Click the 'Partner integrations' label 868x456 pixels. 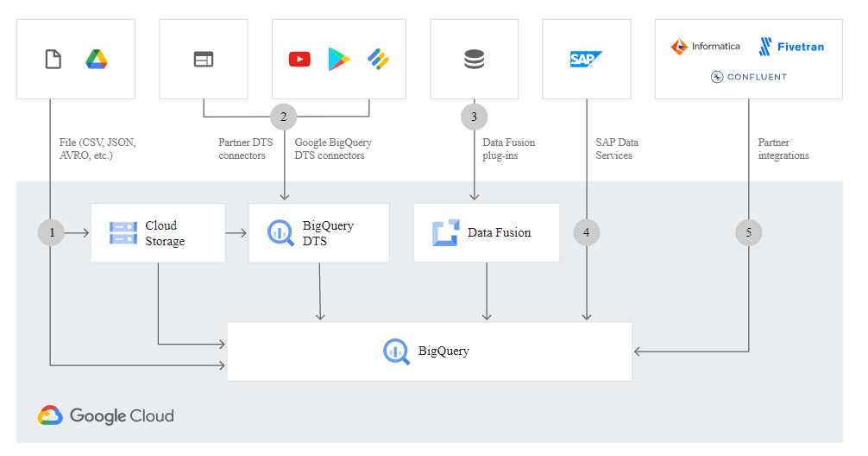coord(783,149)
